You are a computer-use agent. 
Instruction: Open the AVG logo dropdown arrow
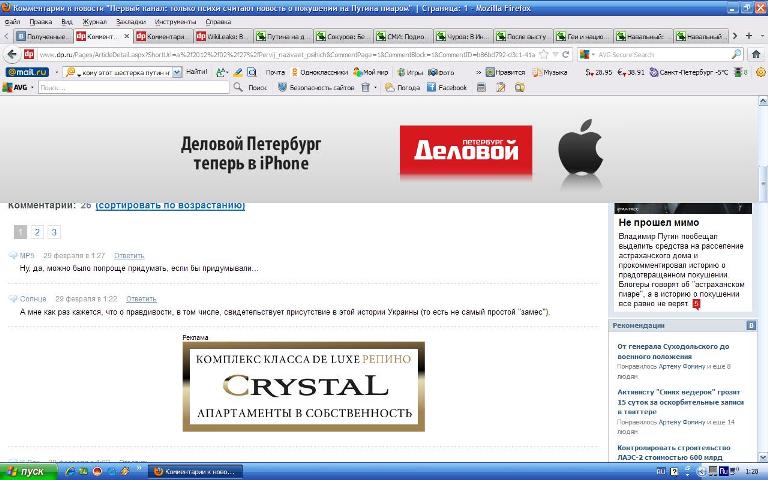(x=32, y=87)
